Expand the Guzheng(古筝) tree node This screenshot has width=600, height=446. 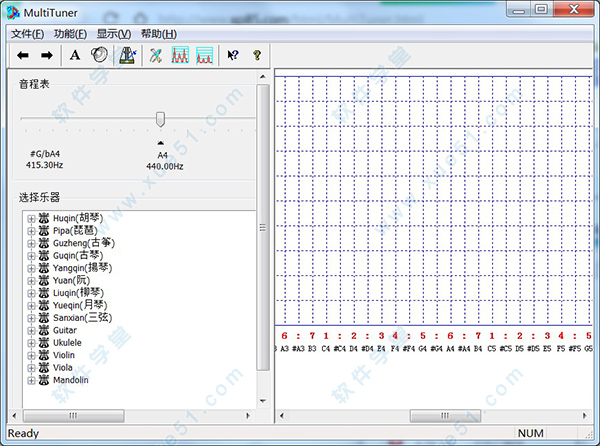[x=31, y=244]
